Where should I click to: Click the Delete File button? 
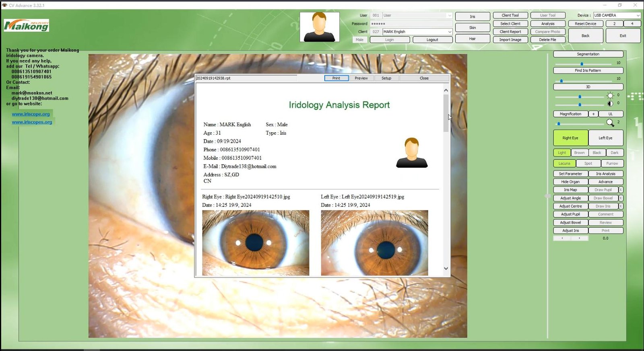point(548,40)
